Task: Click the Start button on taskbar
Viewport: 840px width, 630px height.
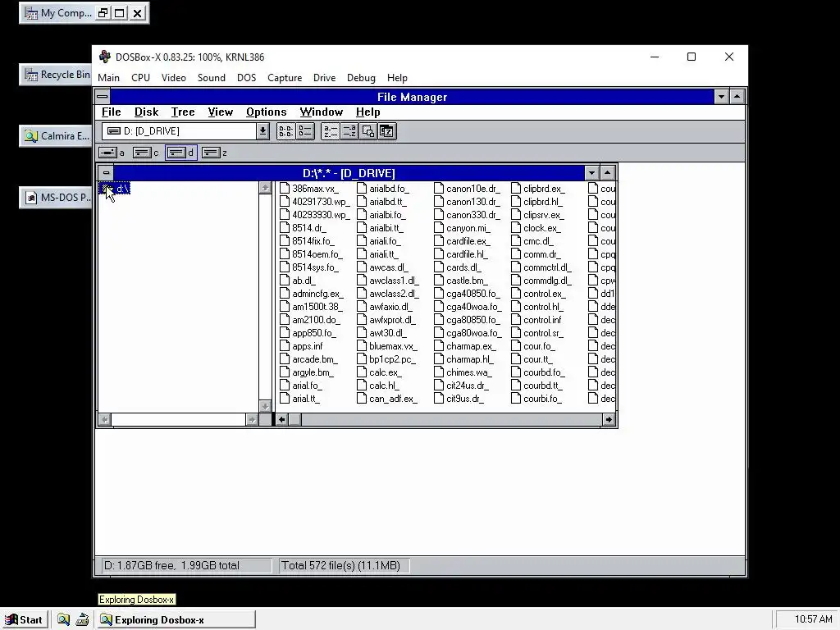Action: point(24,620)
